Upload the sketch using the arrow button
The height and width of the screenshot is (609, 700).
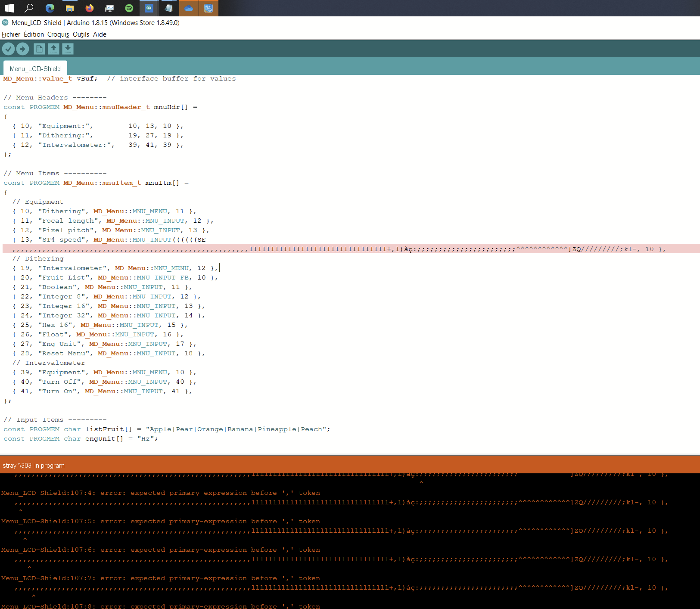23,49
